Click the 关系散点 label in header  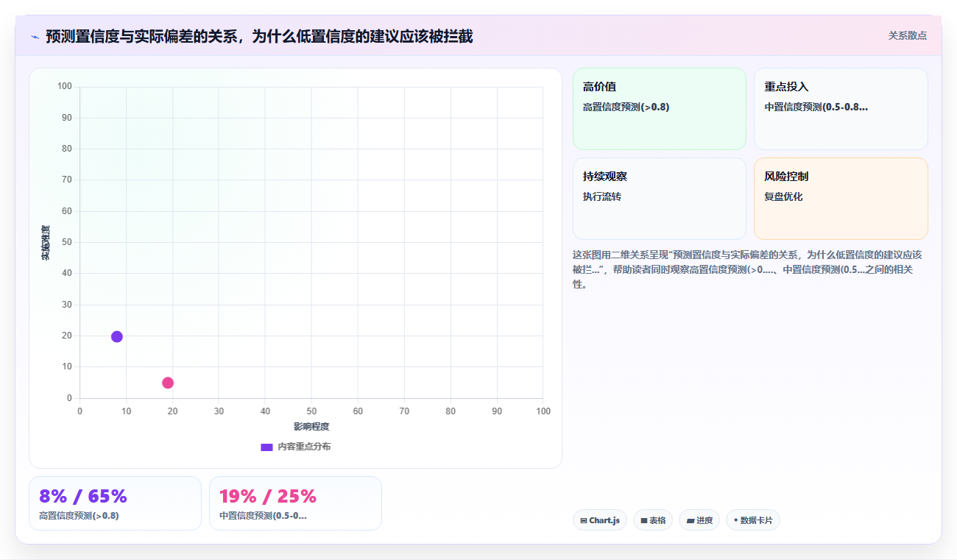[907, 35]
